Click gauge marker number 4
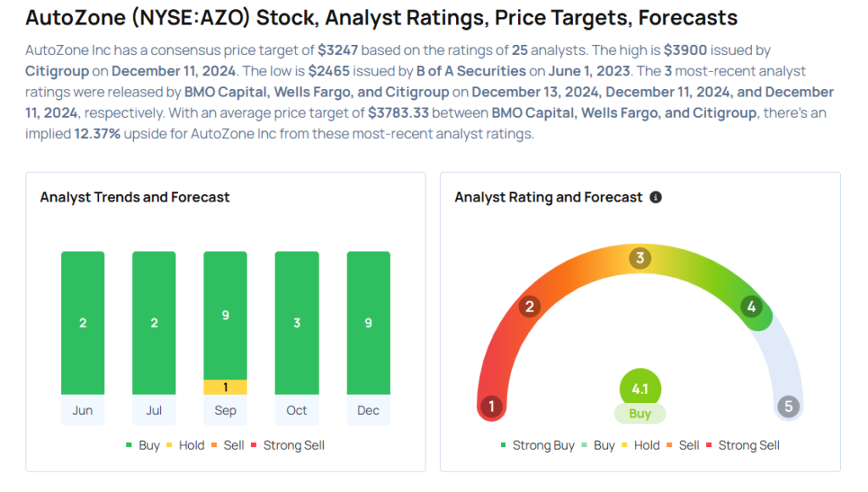The image size is (868, 492). [751, 307]
